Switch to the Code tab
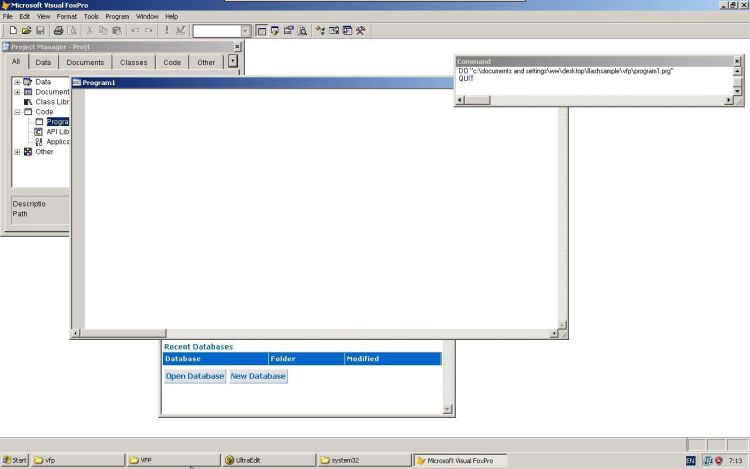 point(172,63)
